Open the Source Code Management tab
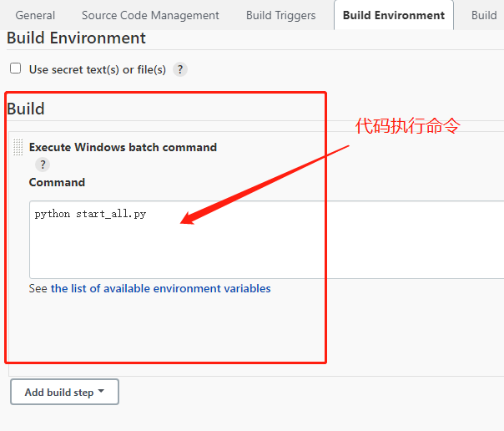Screen dimensions: 504x431 tap(150, 15)
